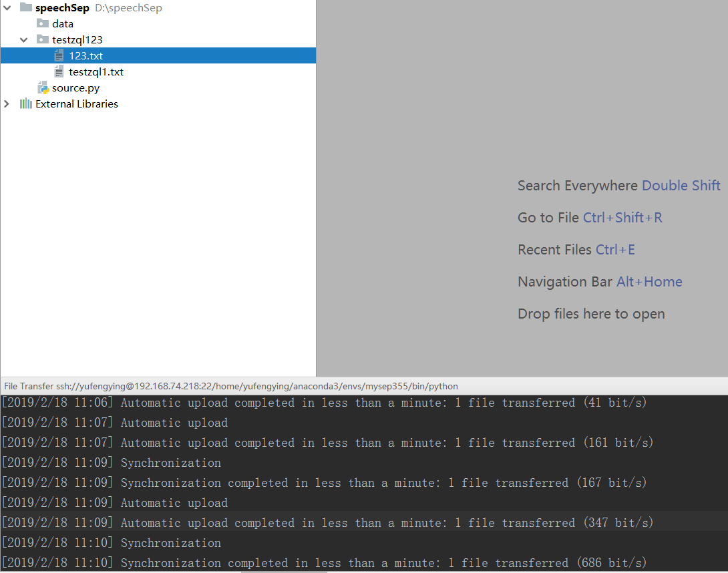Select External Libraries label
This screenshot has width=728, height=573.
pos(77,104)
